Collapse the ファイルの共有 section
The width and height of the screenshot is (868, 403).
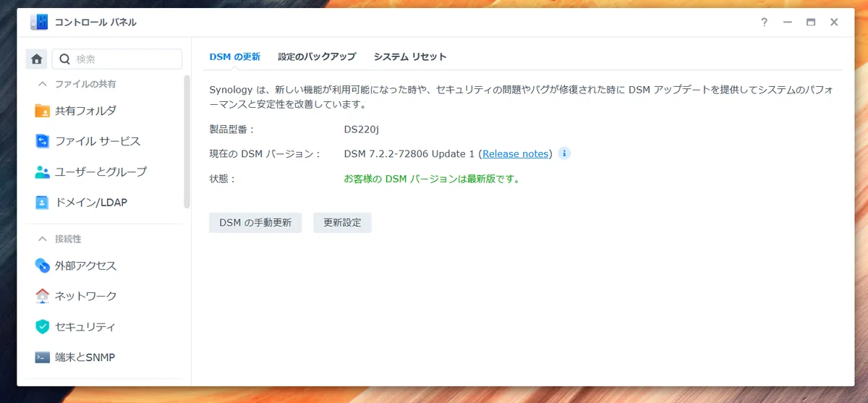43,84
